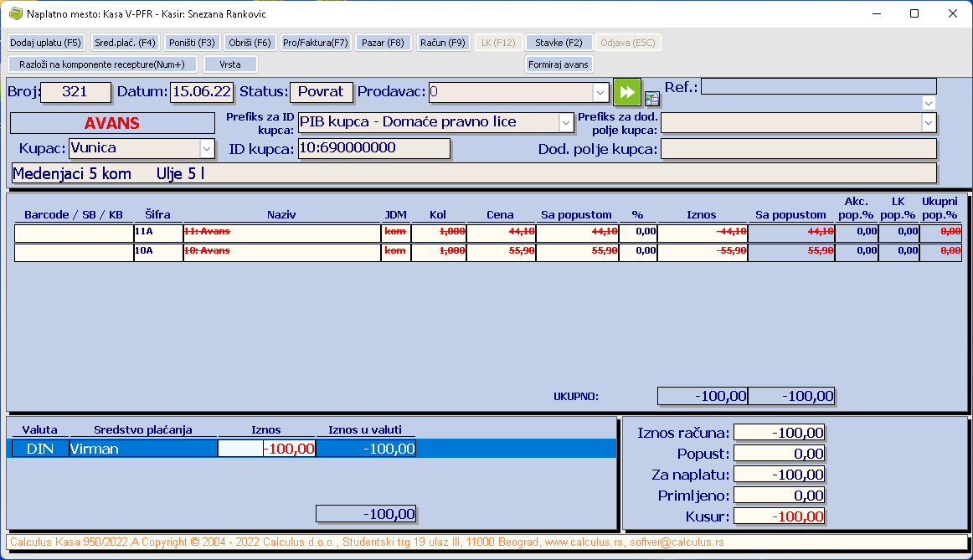973x560 pixels.
Task: Click the payment Iznos field -100,00
Action: click(267, 449)
